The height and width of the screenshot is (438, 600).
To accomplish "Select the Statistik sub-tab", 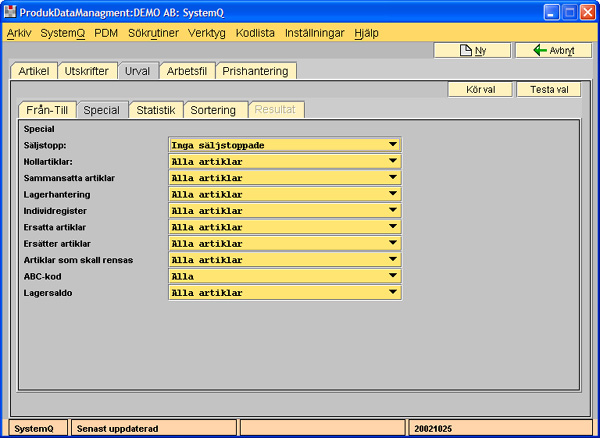I will click(155, 110).
